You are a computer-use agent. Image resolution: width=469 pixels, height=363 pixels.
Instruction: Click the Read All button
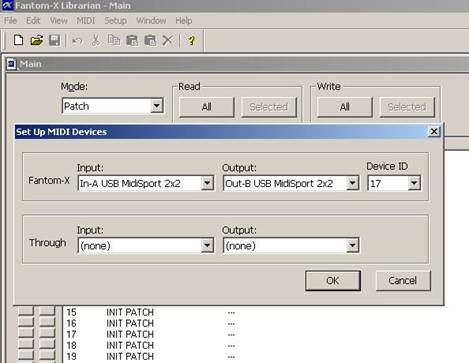(x=207, y=107)
